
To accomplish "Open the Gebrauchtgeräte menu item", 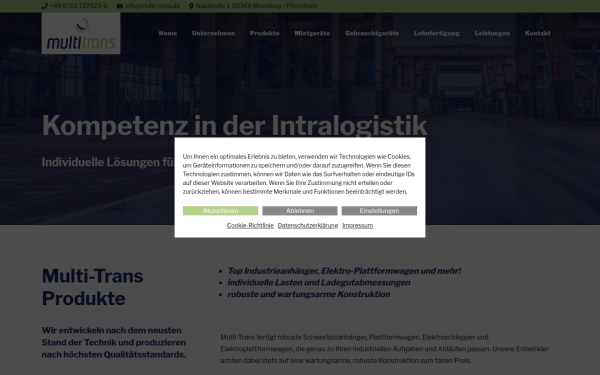I will (372, 33).
